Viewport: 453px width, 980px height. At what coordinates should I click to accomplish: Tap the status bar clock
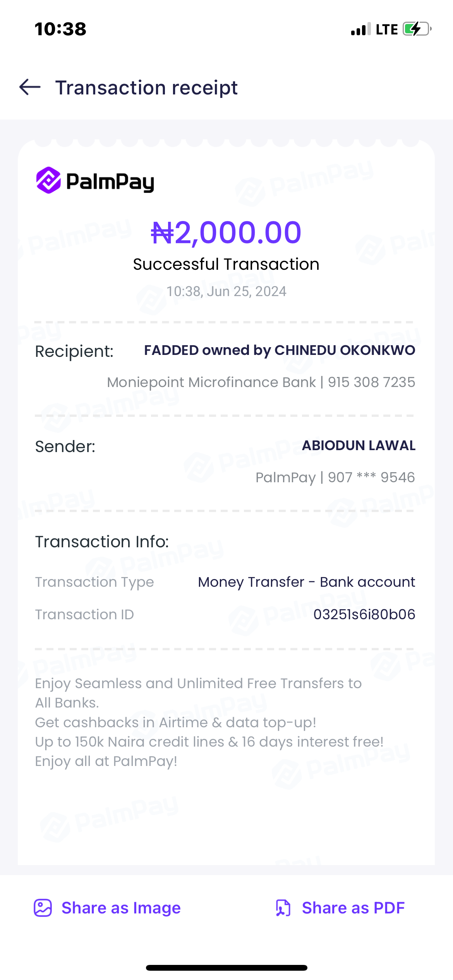60,29
